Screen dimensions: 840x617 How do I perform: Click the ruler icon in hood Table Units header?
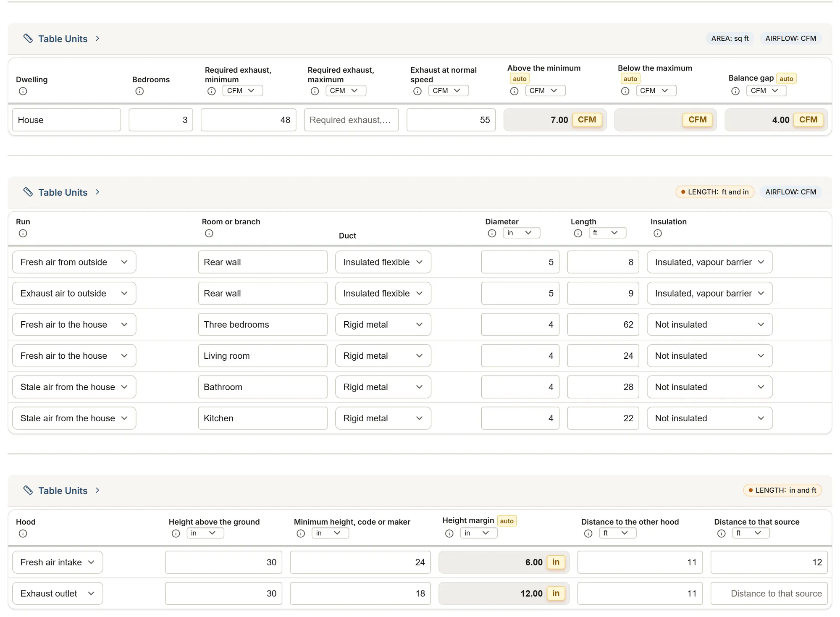click(x=28, y=491)
